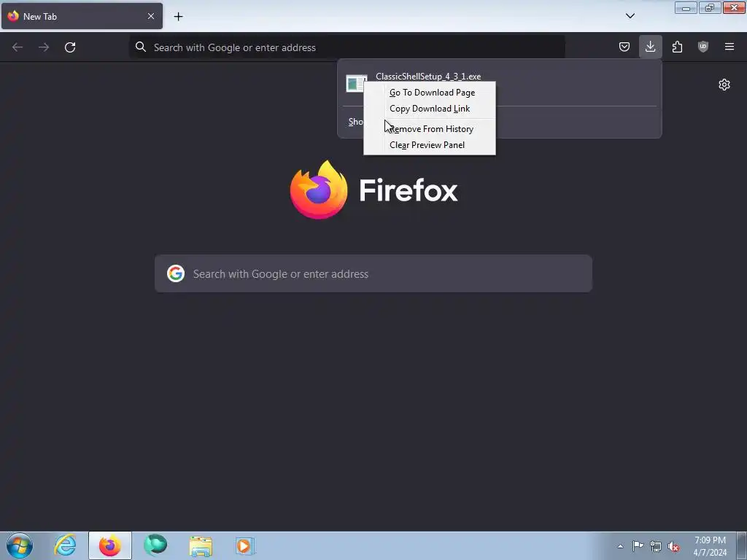This screenshot has width=747, height=560.
Task: Open Windows Explorer from taskbar
Action: 201,545
